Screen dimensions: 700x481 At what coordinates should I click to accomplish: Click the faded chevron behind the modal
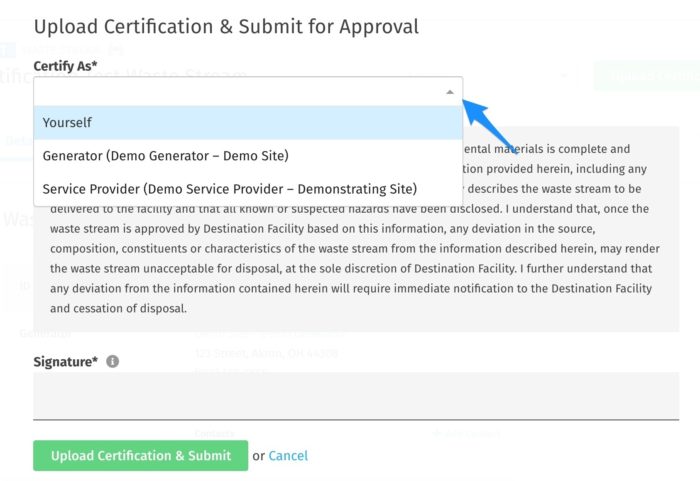[564, 75]
